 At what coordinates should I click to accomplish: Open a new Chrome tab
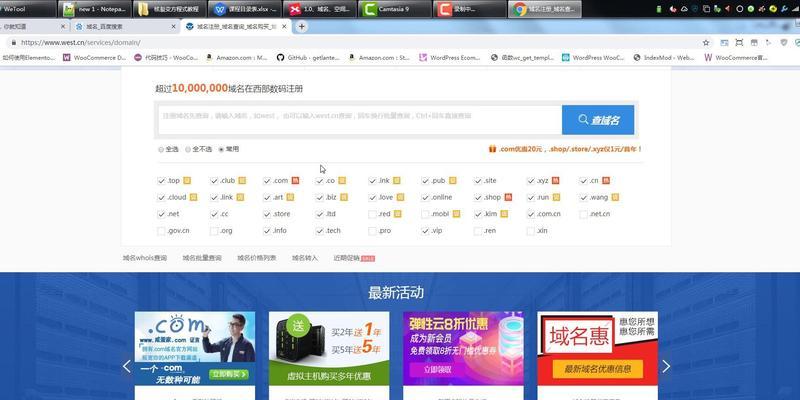pos(302,27)
